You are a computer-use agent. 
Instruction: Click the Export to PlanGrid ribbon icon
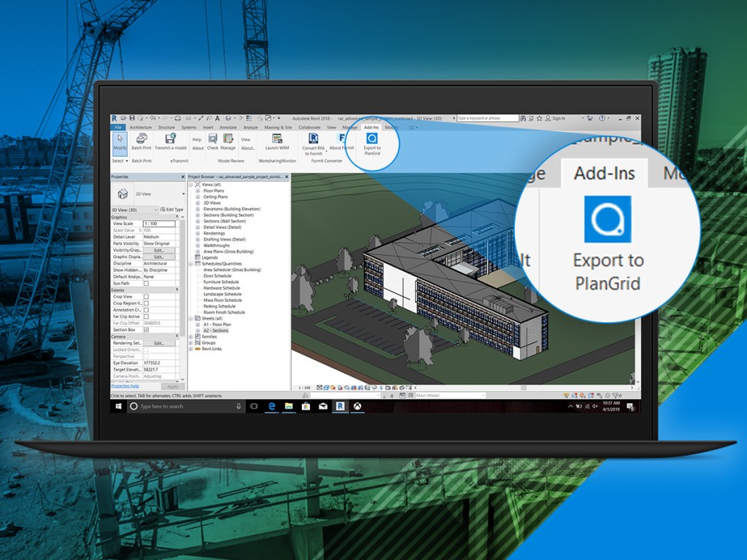click(371, 138)
